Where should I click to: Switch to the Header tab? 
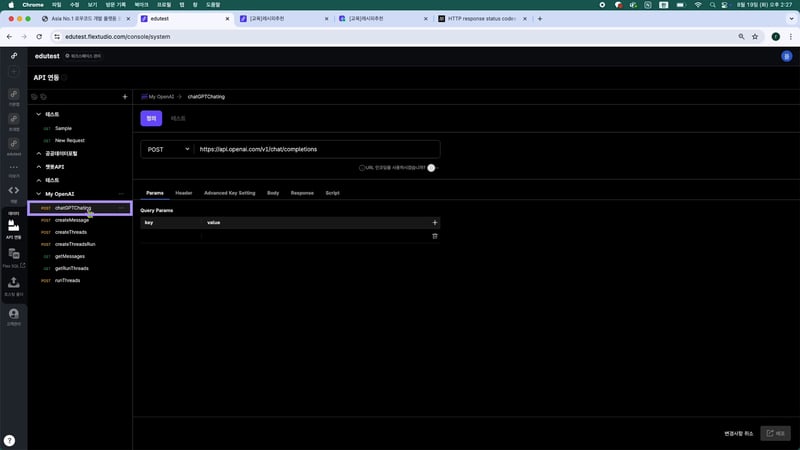[184, 192]
